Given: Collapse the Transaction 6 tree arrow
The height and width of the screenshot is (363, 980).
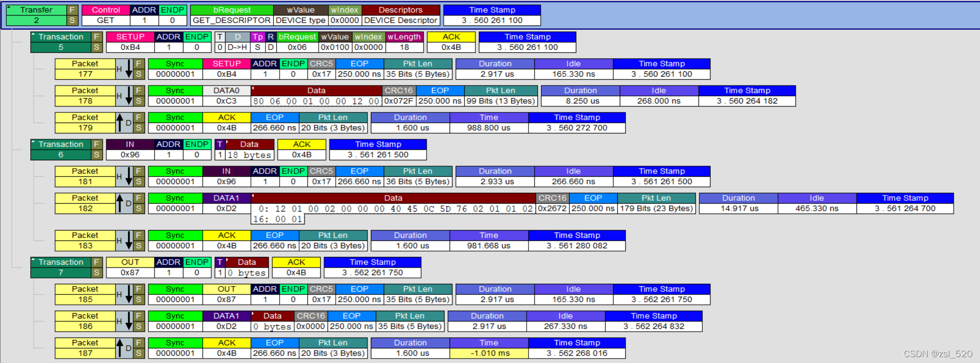Looking at the screenshot, I should [x=33, y=142].
